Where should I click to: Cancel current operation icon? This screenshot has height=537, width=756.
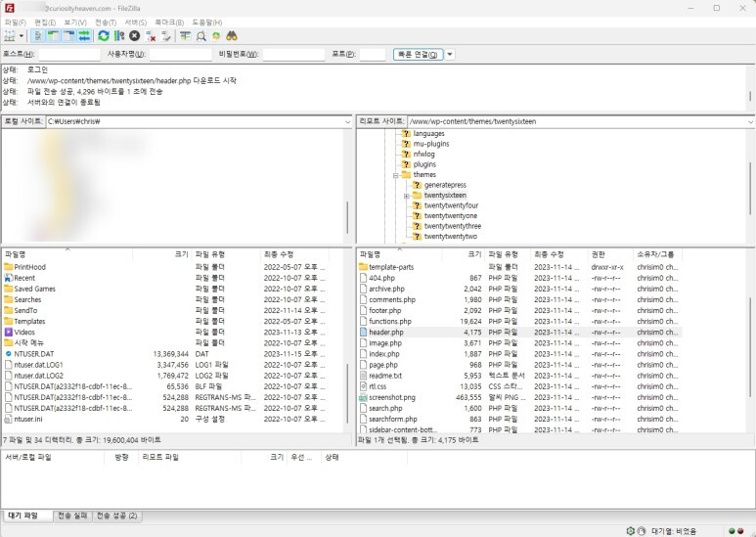[x=135, y=36]
